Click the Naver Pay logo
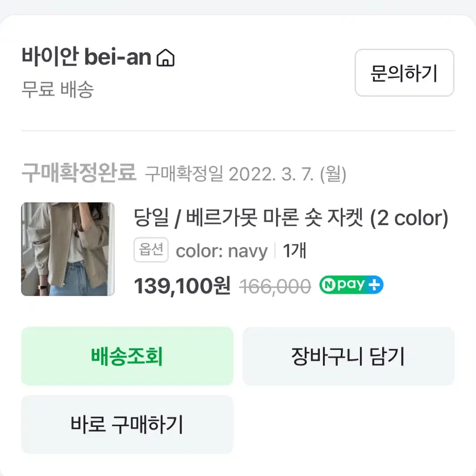The width and height of the screenshot is (476, 476). coord(350,284)
